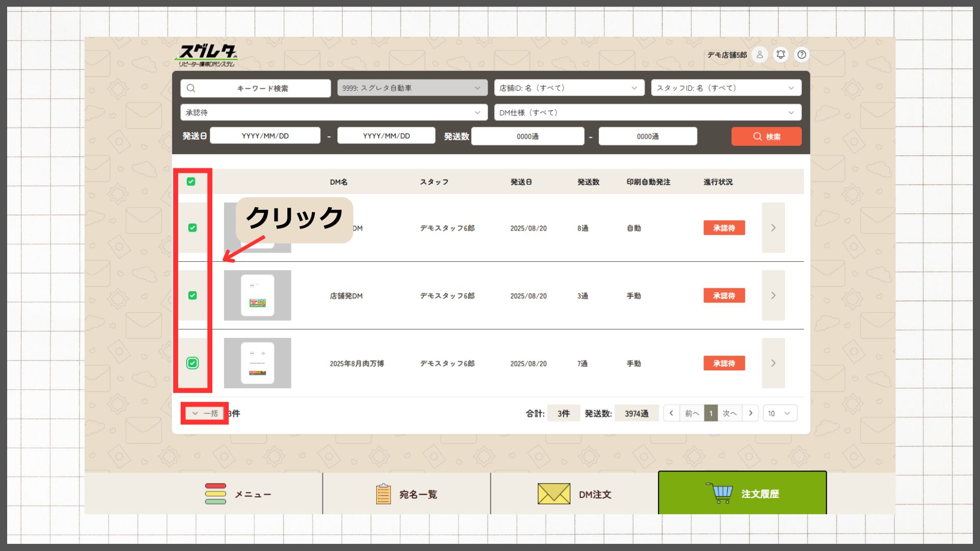Click the help question mark icon
The width and height of the screenshot is (980, 551).
click(x=802, y=55)
